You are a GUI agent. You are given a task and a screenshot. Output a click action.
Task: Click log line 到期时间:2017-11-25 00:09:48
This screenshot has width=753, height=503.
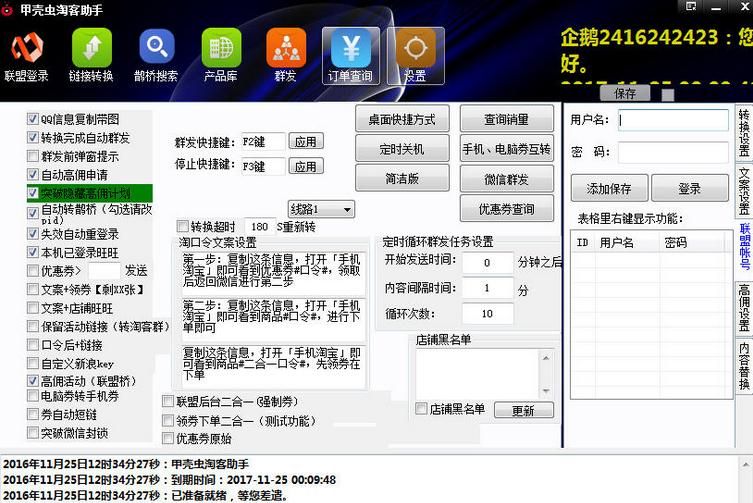[170, 479]
